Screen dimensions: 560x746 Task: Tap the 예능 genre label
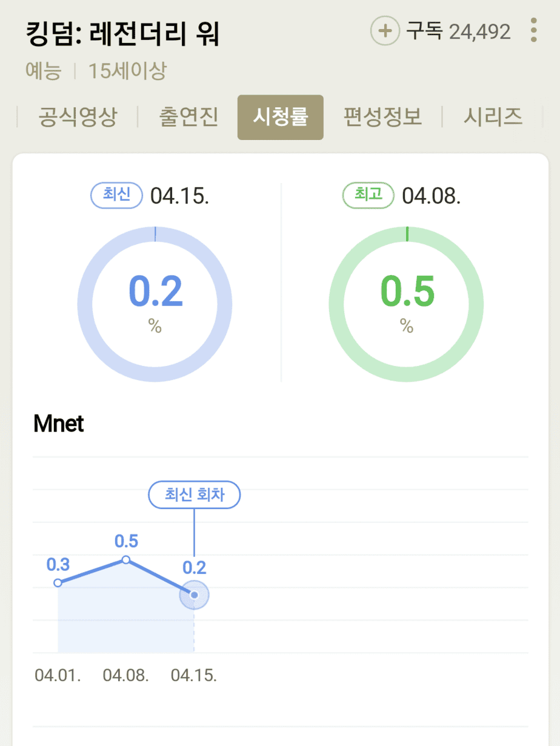pos(44,72)
